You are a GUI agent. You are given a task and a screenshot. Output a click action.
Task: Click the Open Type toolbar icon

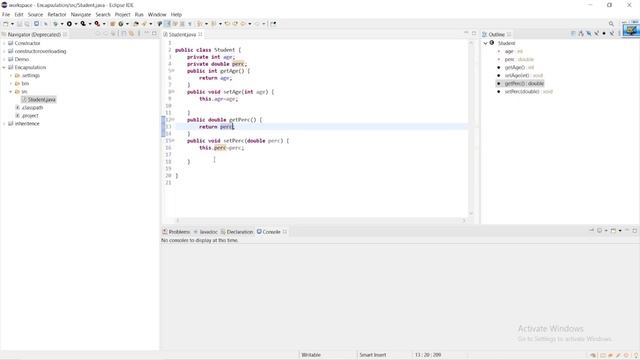pos(136,24)
